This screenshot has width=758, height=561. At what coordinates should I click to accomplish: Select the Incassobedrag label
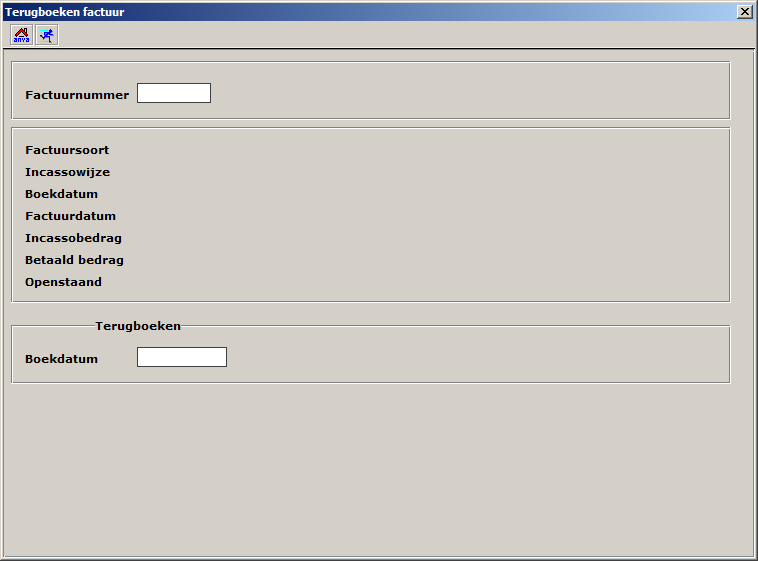coord(73,238)
